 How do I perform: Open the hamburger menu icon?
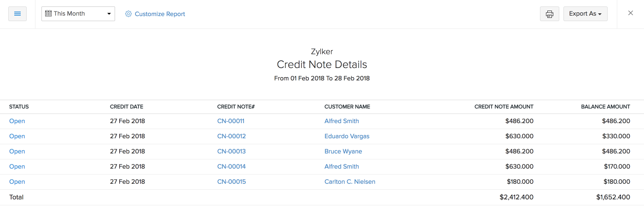tap(17, 14)
